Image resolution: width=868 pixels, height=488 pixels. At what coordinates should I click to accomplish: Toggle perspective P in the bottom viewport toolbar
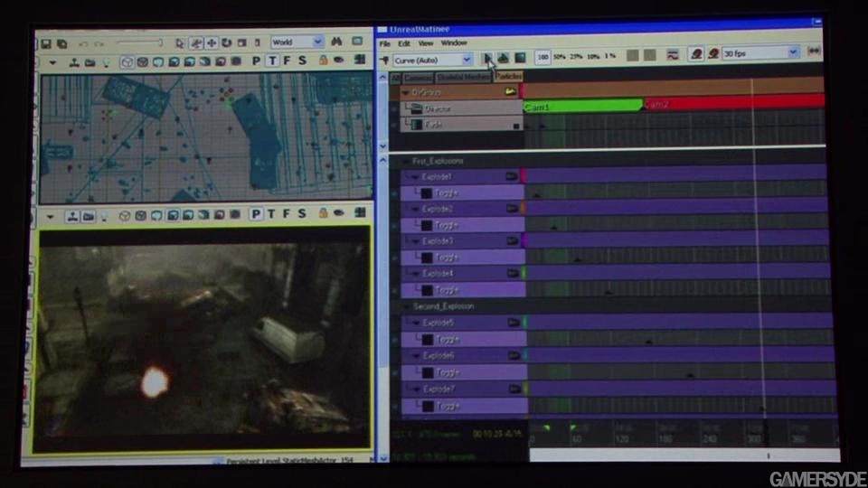(x=256, y=213)
